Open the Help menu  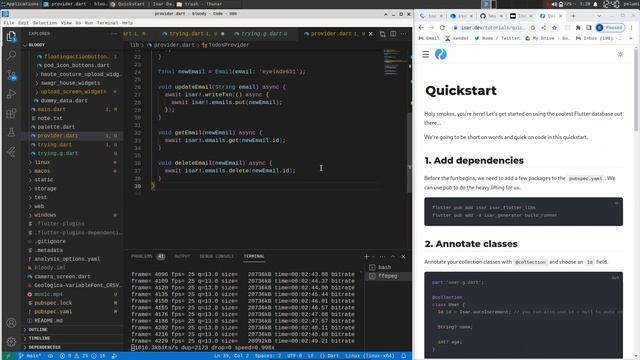[128, 23]
